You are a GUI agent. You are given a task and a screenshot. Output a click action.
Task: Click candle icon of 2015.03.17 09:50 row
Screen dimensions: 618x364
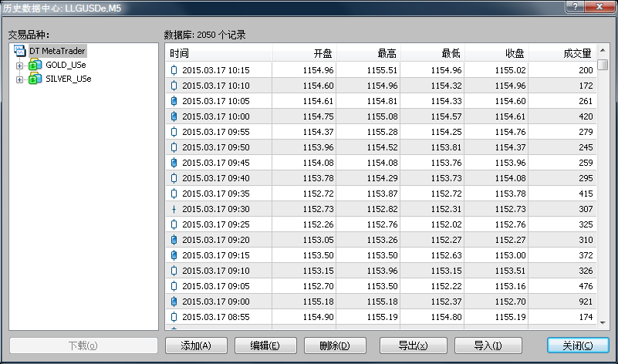[x=174, y=147]
